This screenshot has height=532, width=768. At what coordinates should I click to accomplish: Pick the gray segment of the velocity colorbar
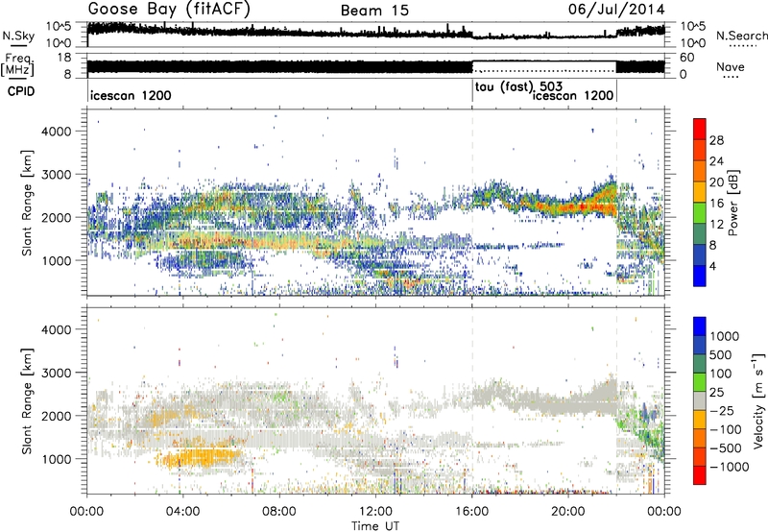(x=700, y=400)
